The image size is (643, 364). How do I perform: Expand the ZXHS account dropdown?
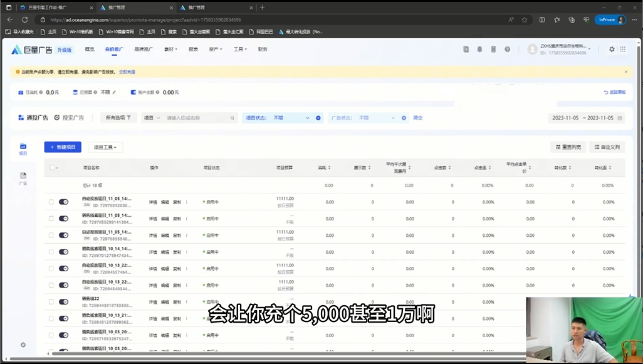[x=590, y=49]
